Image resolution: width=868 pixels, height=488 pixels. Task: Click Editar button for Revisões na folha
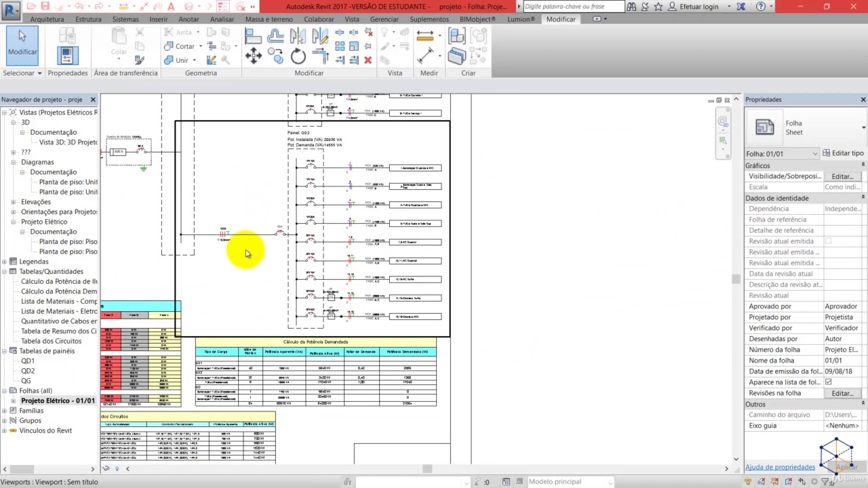[x=842, y=393]
